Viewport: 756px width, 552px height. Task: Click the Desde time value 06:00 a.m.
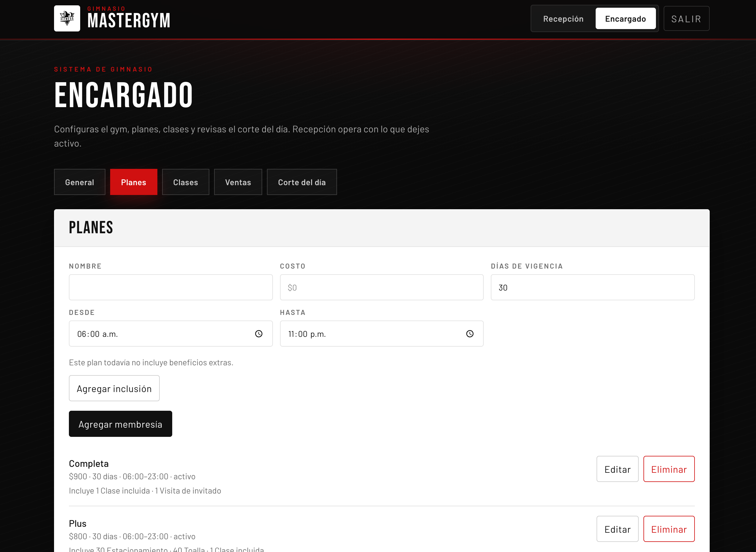[x=98, y=334]
